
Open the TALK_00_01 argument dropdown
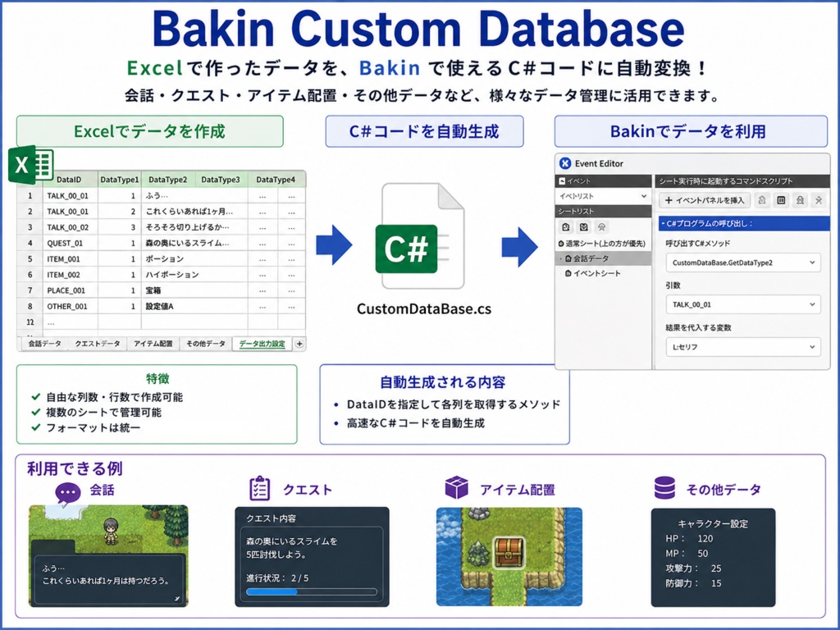pos(743,304)
